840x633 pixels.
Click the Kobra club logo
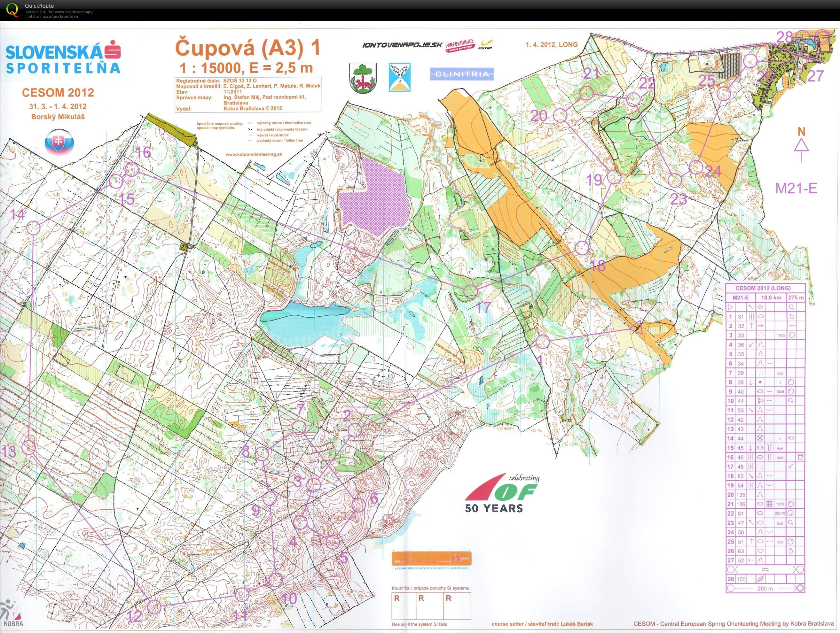[12, 614]
